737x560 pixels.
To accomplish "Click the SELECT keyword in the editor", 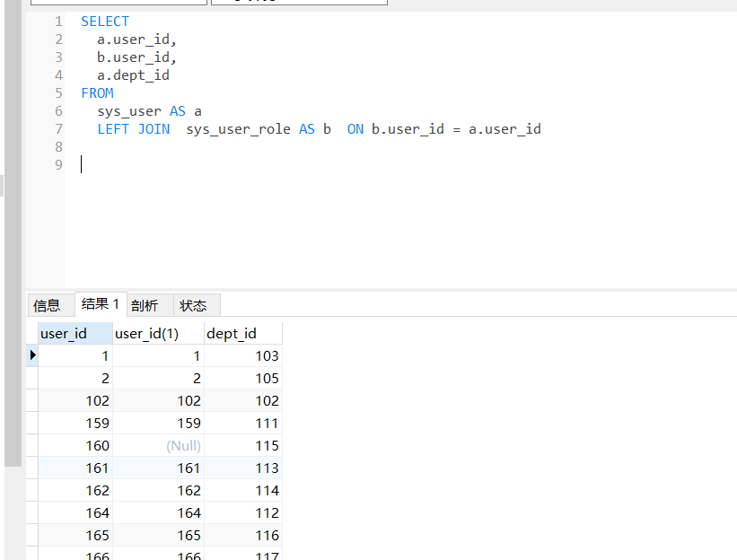I will point(105,21).
